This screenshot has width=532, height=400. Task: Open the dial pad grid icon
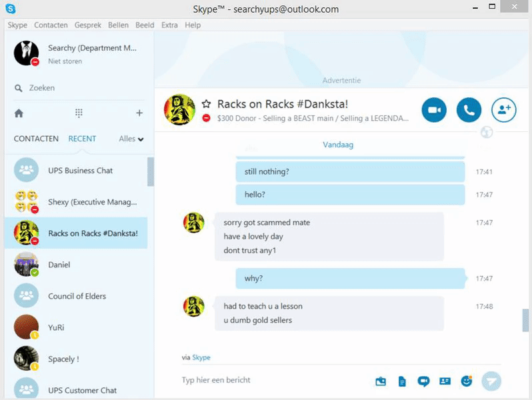coord(79,113)
